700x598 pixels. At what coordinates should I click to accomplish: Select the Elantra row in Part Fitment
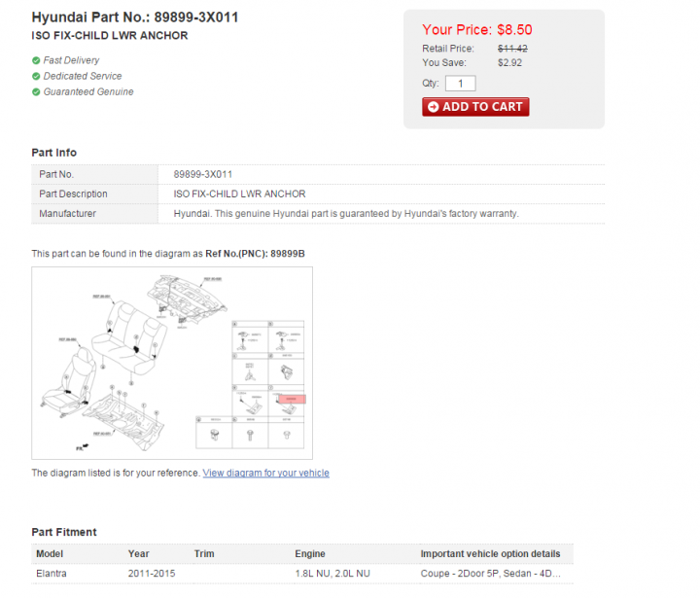[302, 574]
